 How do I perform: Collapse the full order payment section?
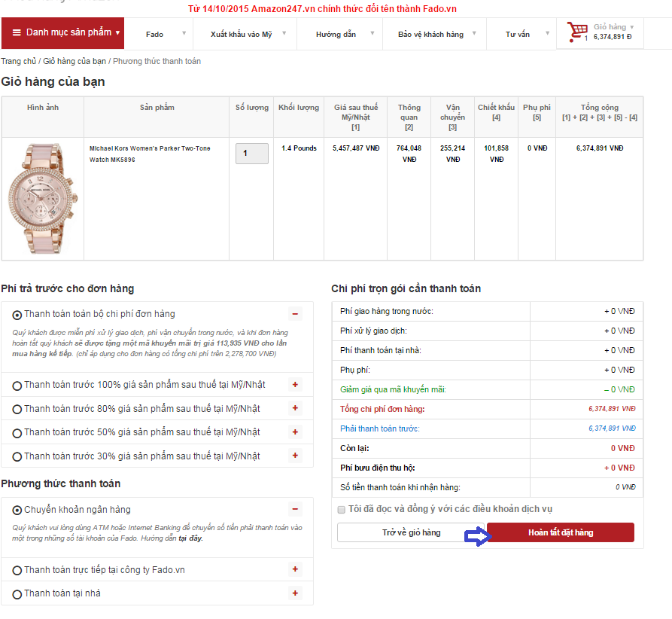point(295,313)
